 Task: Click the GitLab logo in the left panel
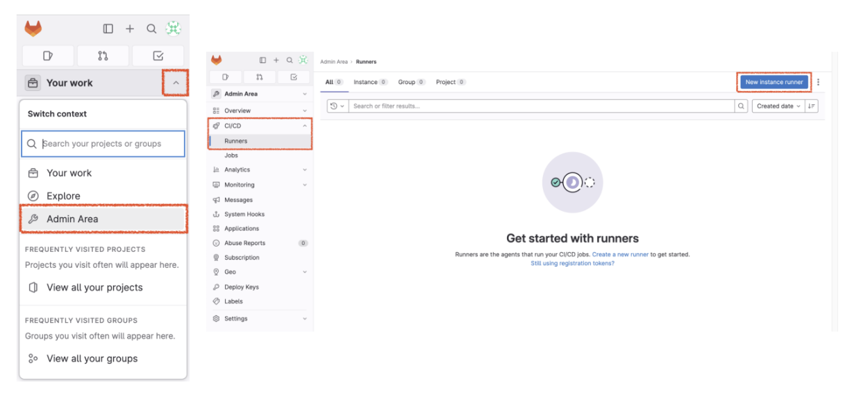[33, 28]
